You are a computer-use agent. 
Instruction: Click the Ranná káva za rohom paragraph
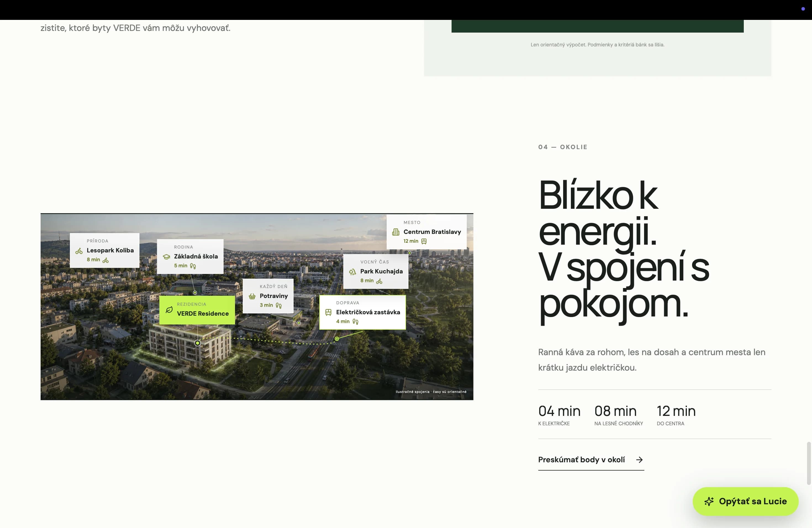coord(652,360)
